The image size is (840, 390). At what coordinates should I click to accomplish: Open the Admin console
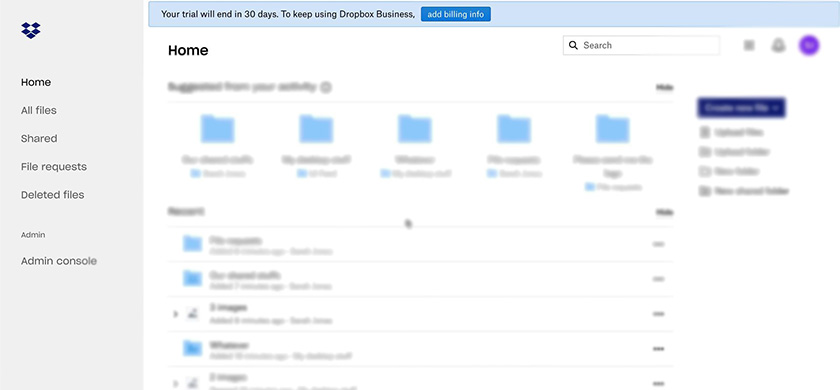coord(59,261)
